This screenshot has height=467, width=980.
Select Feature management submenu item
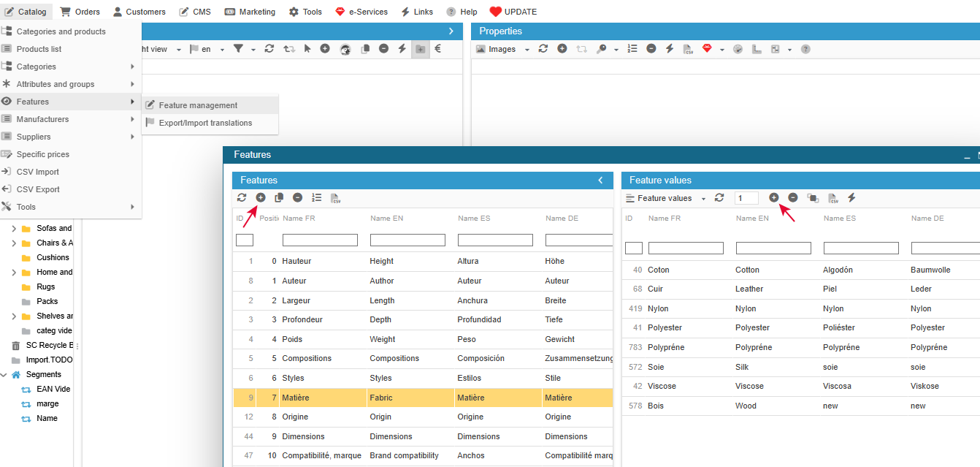(210, 105)
